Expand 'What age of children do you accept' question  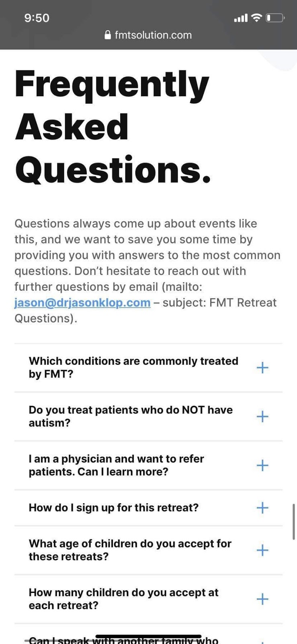[x=262, y=550]
